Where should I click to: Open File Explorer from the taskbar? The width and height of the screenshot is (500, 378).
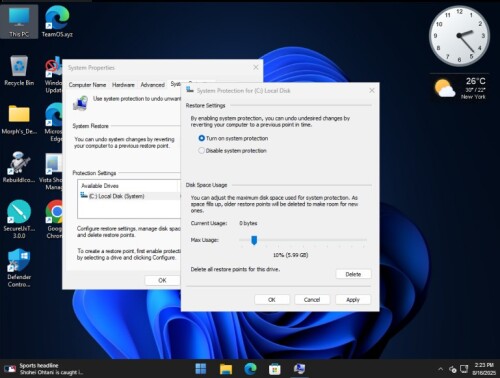226,369
